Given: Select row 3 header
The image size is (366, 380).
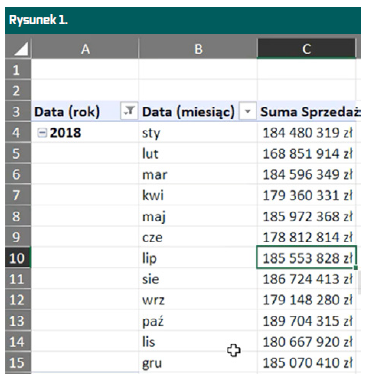Looking at the screenshot, I should [x=18, y=111].
